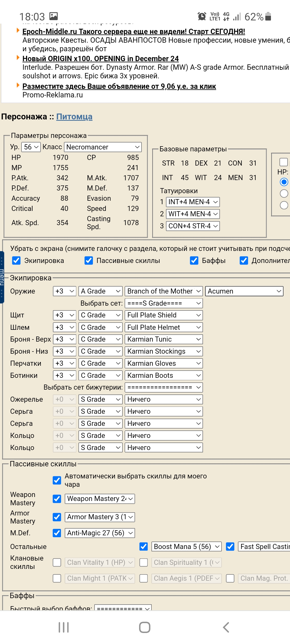Open the first Серьга item dropdown
Image resolution: width=290 pixels, height=644 pixels.
tap(164, 411)
